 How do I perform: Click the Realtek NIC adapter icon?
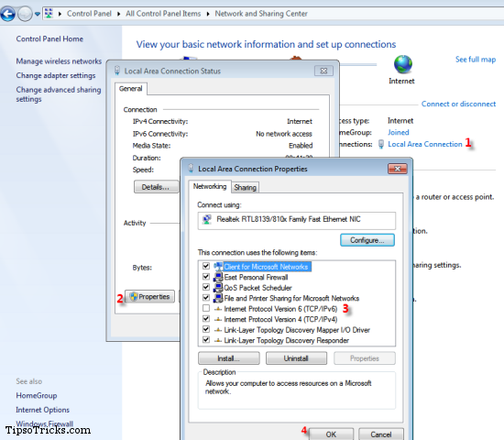(207, 219)
